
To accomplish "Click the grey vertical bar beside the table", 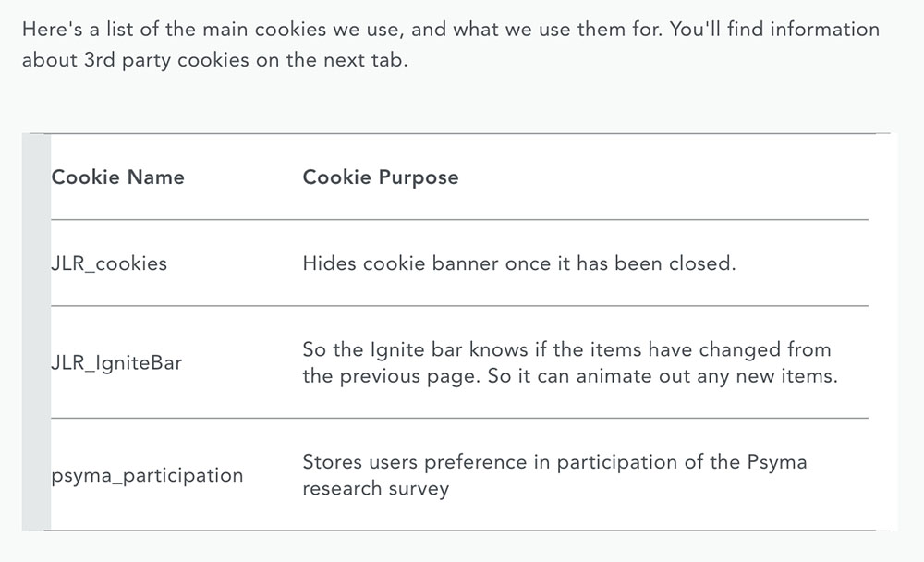I will (x=37, y=332).
